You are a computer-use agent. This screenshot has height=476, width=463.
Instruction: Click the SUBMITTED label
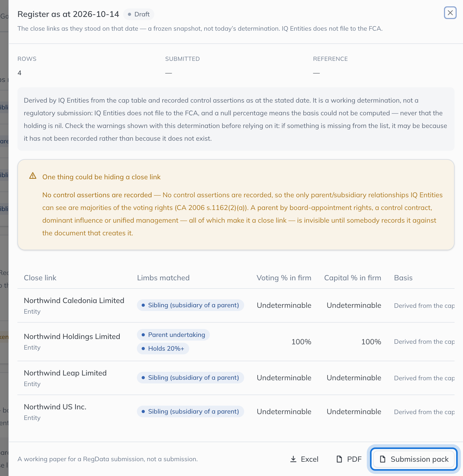(x=182, y=59)
